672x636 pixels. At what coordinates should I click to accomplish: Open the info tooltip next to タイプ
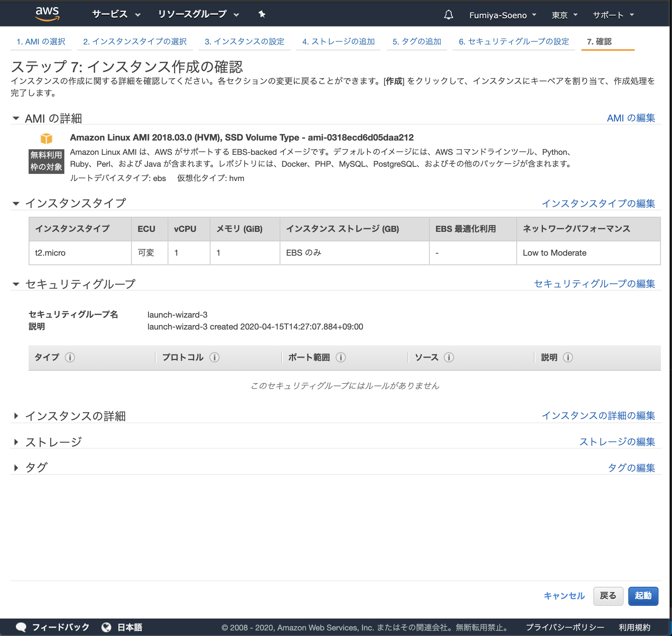(71, 357)
